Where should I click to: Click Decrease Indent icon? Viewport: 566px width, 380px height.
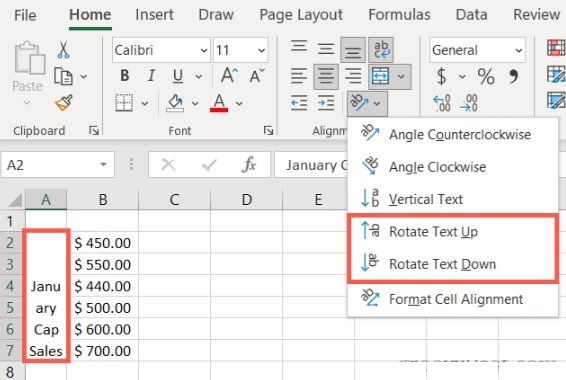299,103
